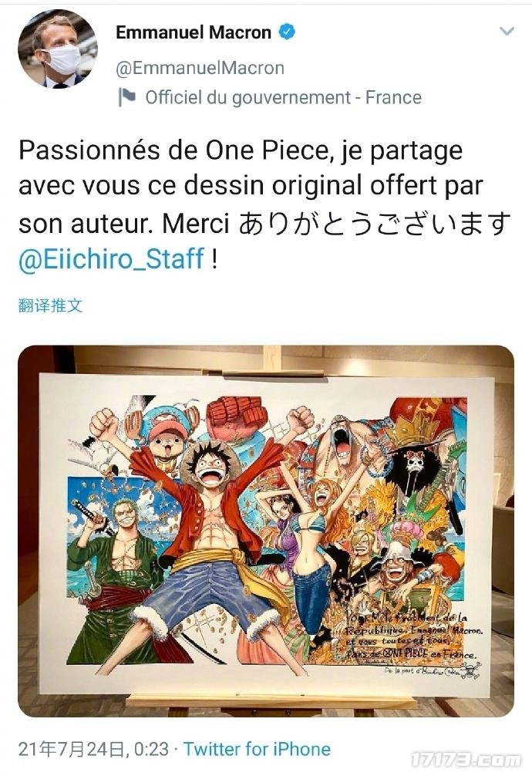
Task: Click the 17173.com watermark logo
Action: click(466, 759)
